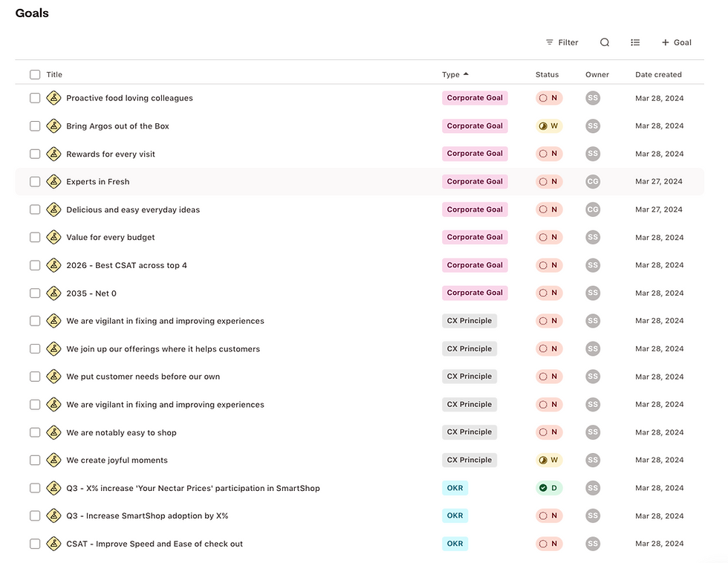Click CG owner avatar on Delicious and easy row

pos(593,209)
